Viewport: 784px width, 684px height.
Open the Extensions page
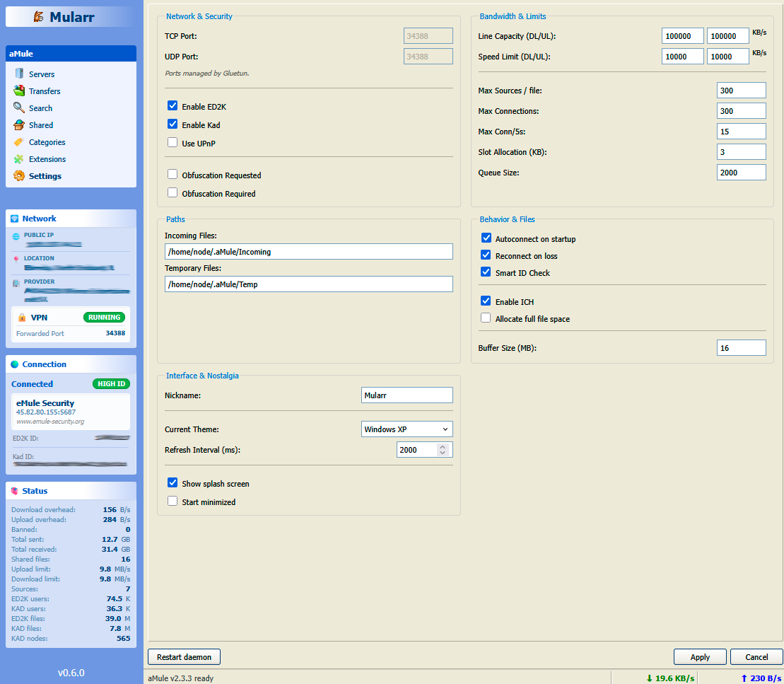point(47,159)
